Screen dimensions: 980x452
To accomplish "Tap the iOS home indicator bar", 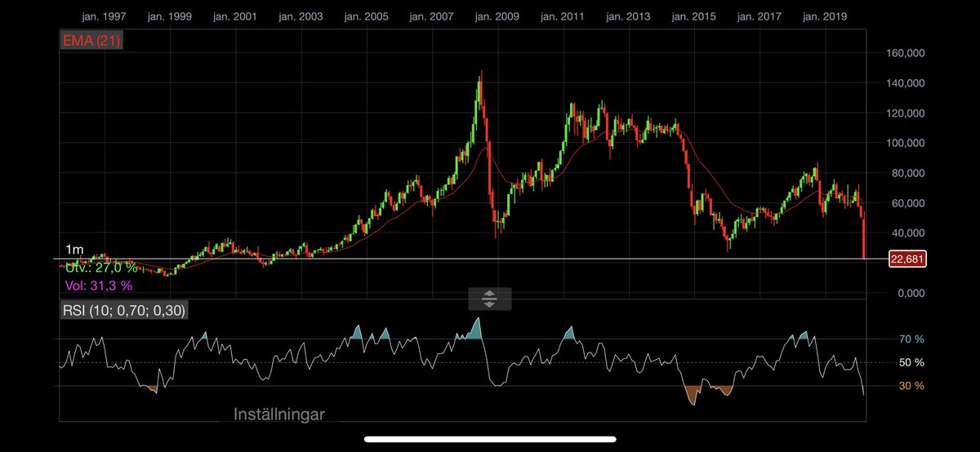I will click(x=489, y=438).
